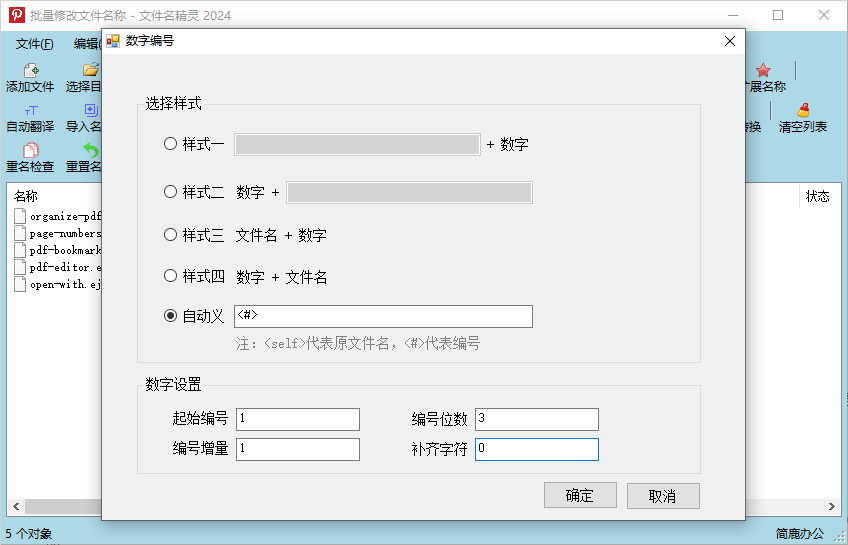Select the page-numbers file row
The height and width of the screenshot is (545, 848).
point(57,233)
